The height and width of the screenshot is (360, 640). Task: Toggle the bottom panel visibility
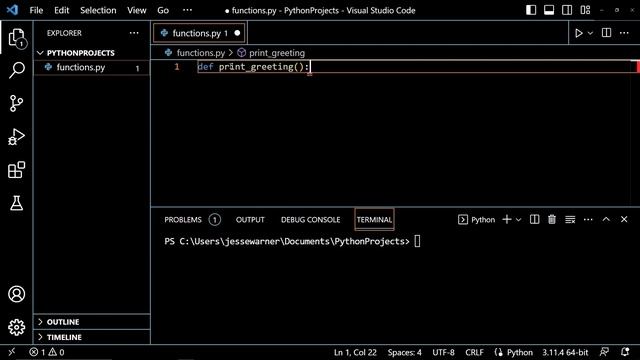(x=549, y=10)
